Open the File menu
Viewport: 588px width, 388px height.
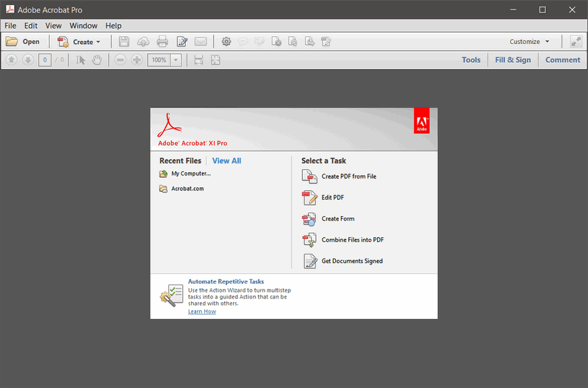click(x=10, y=26)
